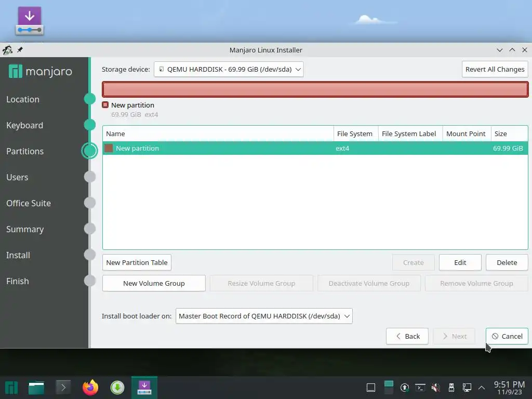532x399 pixels.
Task: Select Users step in sidebar
Action: pos(17,177)
